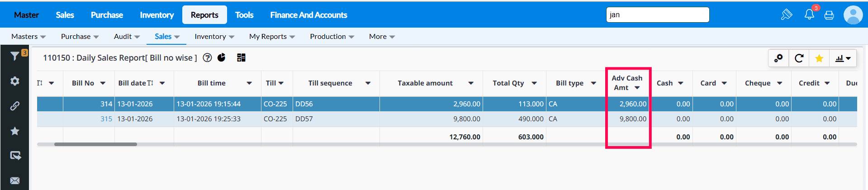This screenshot has height=190, width=868.
Task: Open the Finance And Accounts tab
Action: tap(308, 15)
